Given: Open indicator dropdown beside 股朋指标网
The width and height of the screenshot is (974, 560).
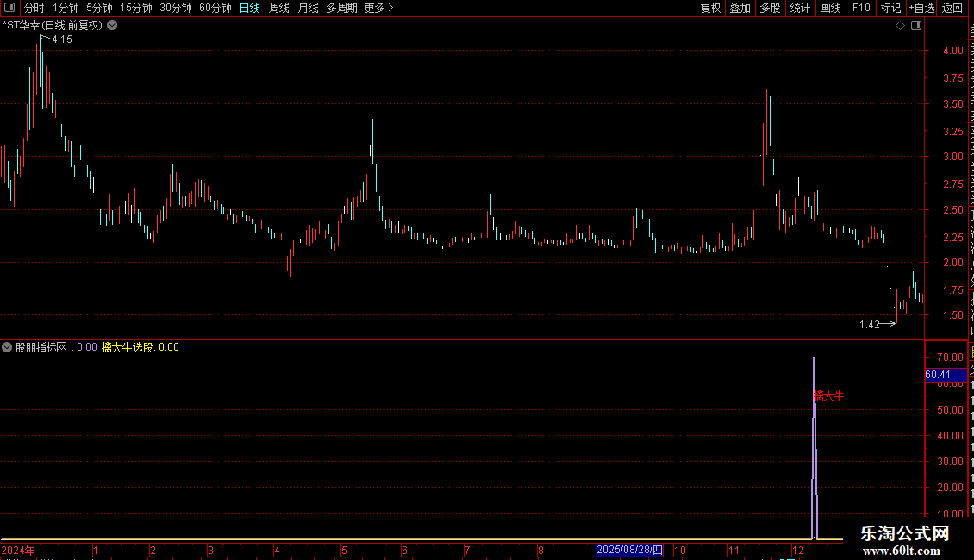Looking at the screenshot, I should coord(7,347).
